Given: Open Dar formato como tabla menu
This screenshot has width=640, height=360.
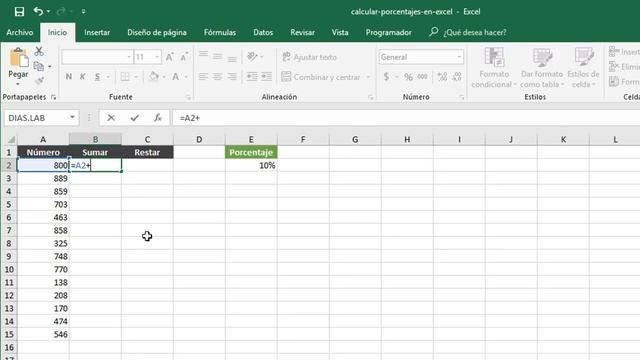Looking at the screenshot, I should (542, 68).
